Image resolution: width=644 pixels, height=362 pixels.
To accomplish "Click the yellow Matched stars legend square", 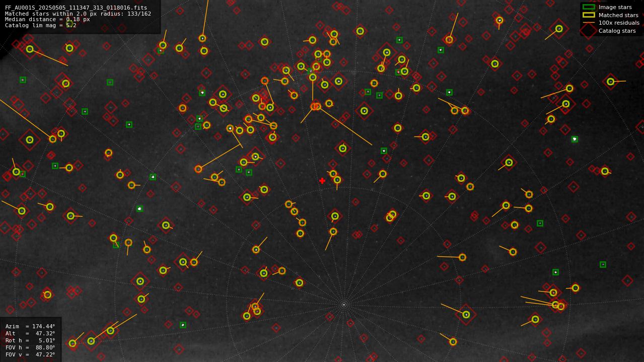I will point(589,15).
